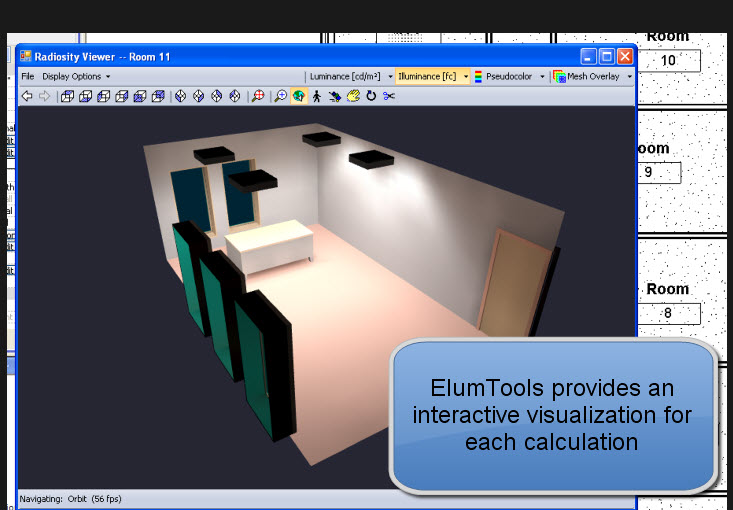Click Room 10 value box in background plan
The width and height of the screenshot is (733, 510).
[669, 60]
